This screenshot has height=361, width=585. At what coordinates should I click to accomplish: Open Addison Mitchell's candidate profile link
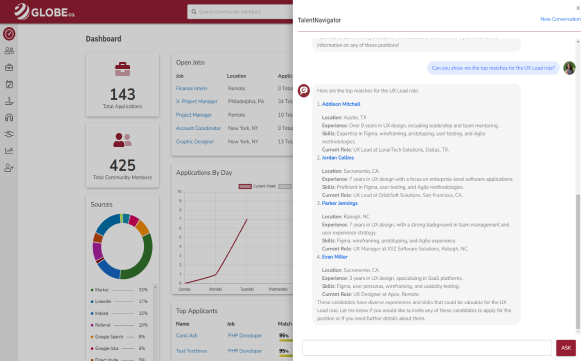[341, 104]
